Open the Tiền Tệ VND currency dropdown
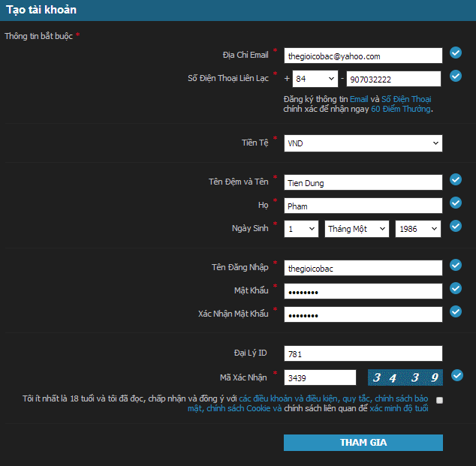This screenshot has width=476, height=466. point(363,143)
